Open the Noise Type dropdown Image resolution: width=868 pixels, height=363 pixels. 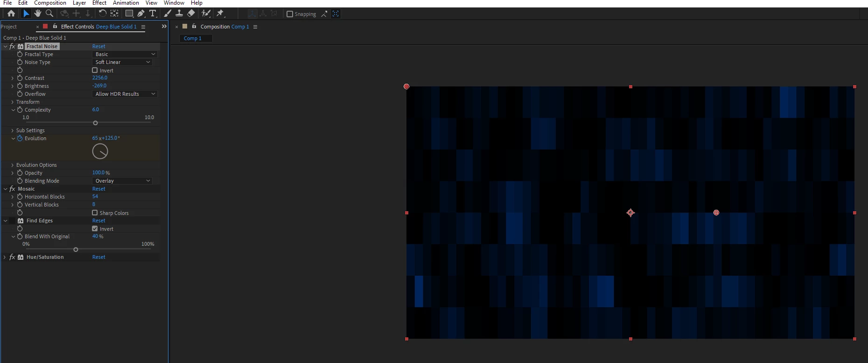tap(122, 62)
